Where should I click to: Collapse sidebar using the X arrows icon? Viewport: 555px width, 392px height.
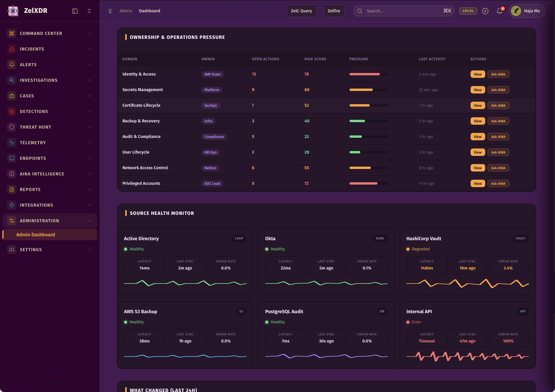point(89,11)
